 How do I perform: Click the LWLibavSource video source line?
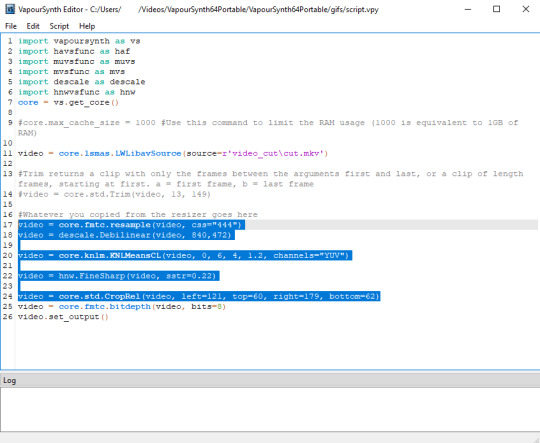pyautogui.click(x=173, y=153)
